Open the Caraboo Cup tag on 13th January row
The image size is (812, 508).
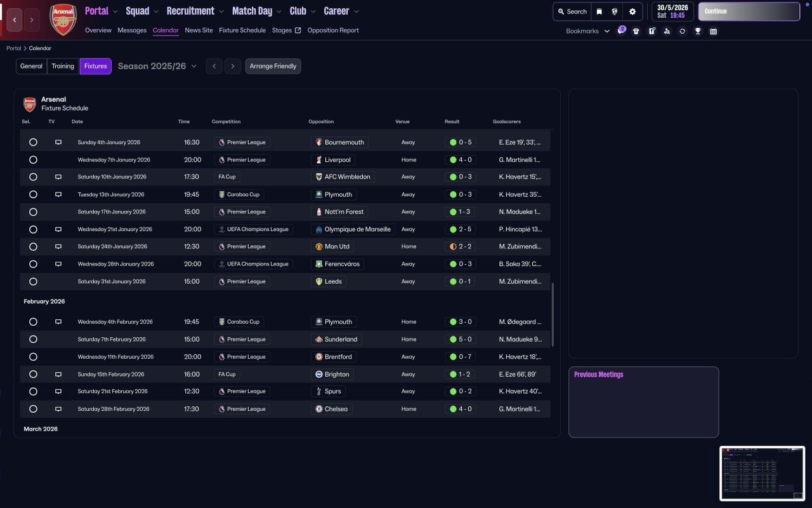pyautogui.click(x=239, y=194)
